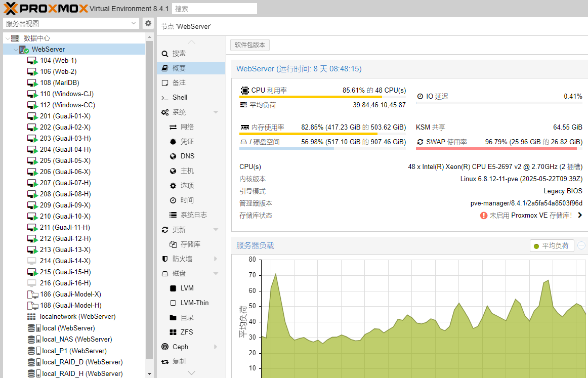This screenshot has height=378, width=588.
Task: Select template 188 (GuaJi-Model-H) icon
Action: (32, 306)
